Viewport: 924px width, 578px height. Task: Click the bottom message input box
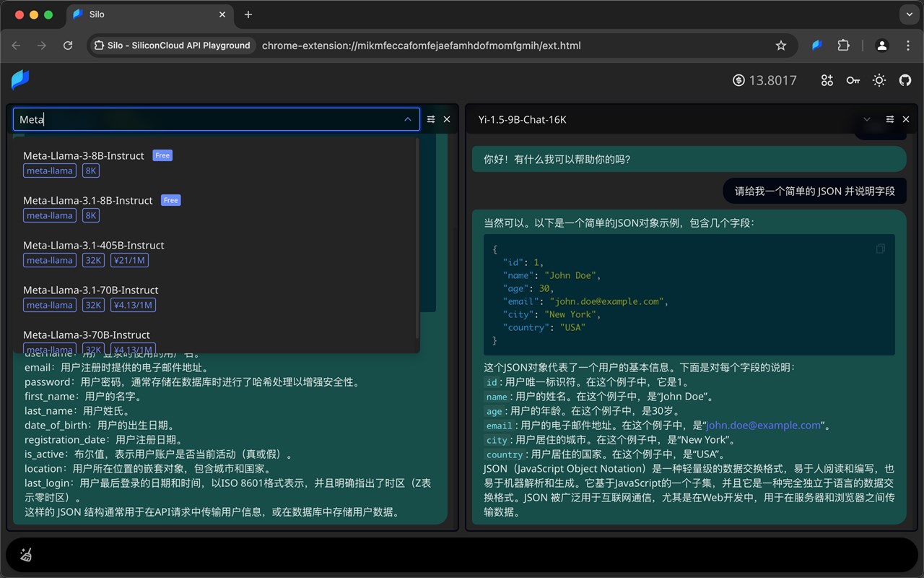(462, 554)
